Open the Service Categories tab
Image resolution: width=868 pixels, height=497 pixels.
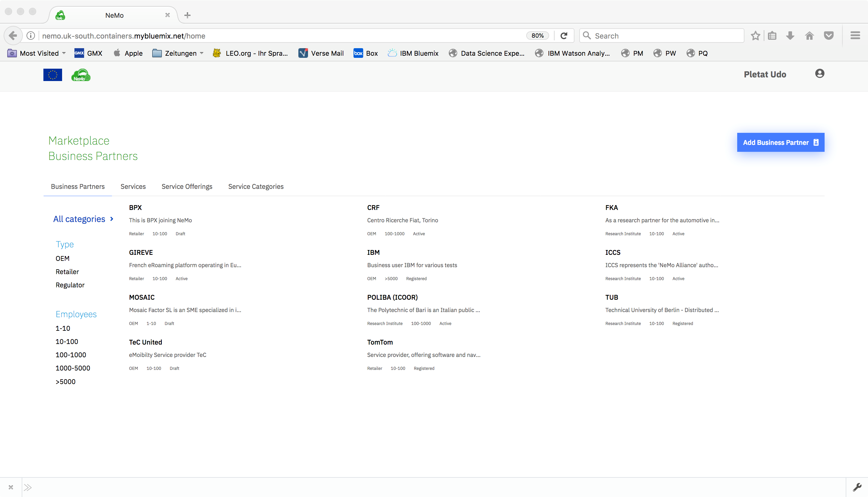tap(256, 186)
